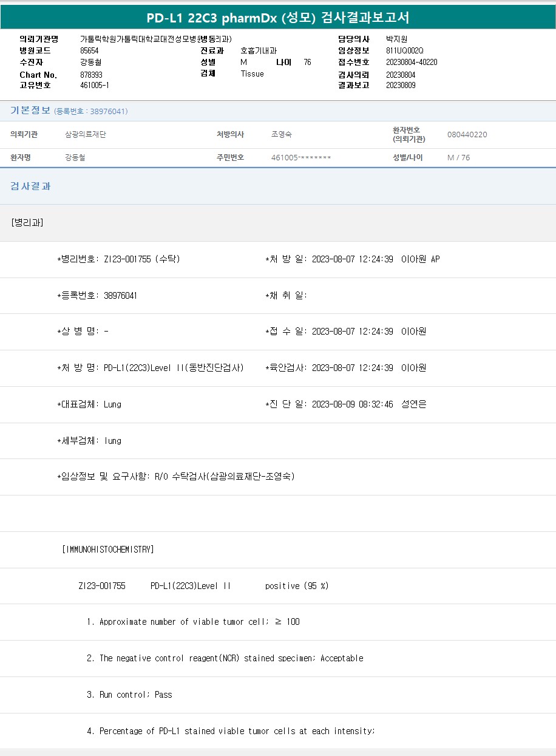Viewport: 556px width, 756px height.
Task: Select the 처방명 PD-L1(22C3)Level II line
Action: 150,368
